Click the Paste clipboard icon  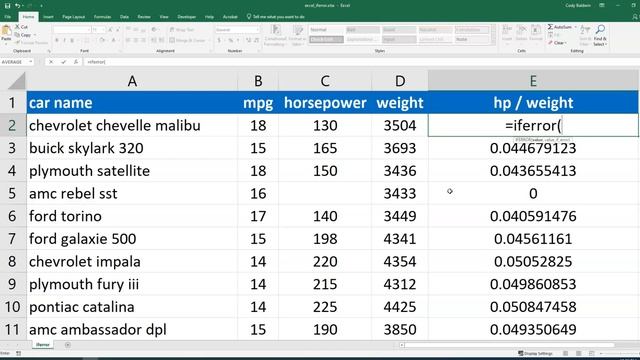[6, 32]
